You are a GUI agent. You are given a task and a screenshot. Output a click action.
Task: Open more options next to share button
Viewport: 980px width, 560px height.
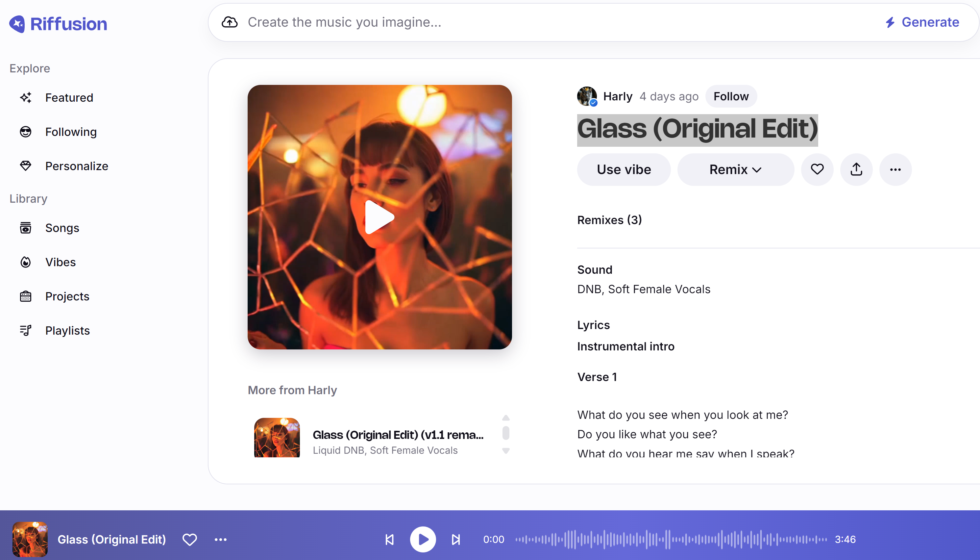pos(895,170)
